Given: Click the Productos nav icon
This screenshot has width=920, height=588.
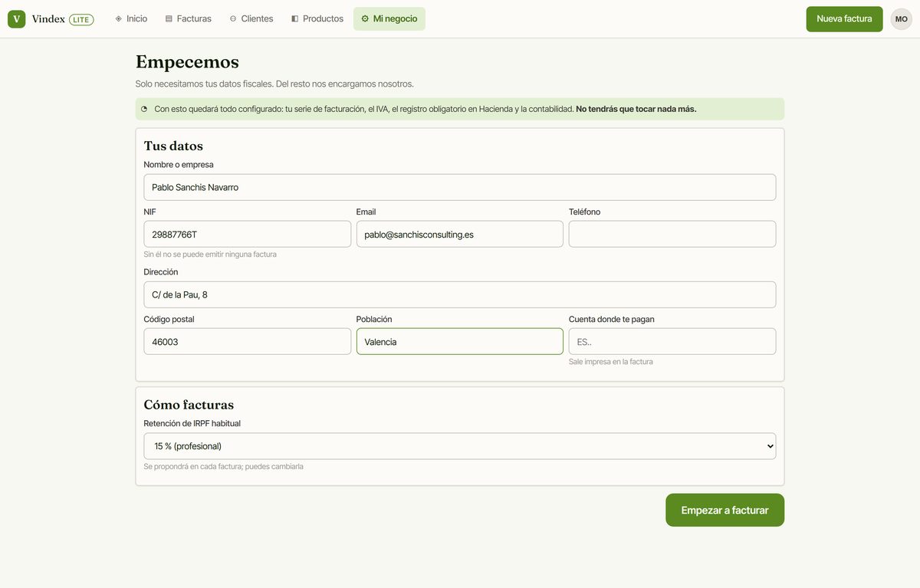Looking at the screenshot, I should point(295,19).
